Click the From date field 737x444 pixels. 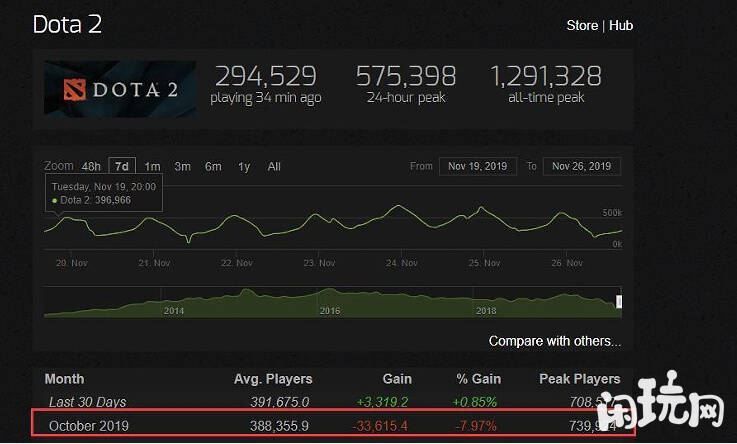(x=479, y=167)
